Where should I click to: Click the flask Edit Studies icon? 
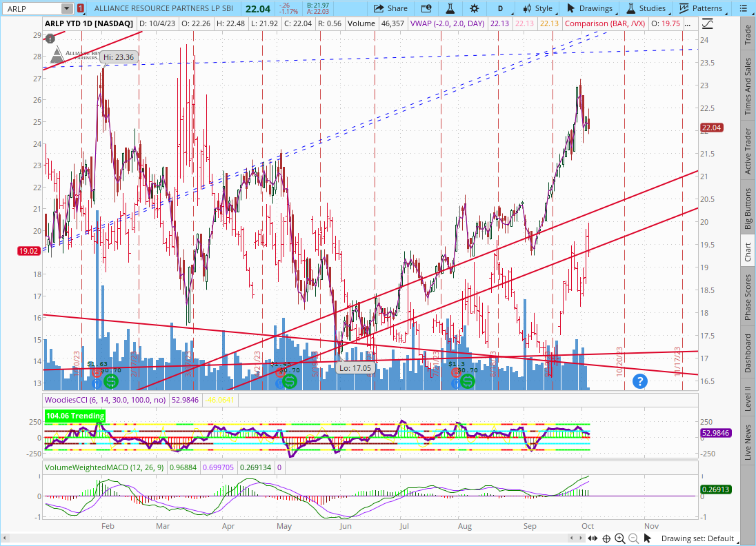pyautogui.click(x=450, y=8)
